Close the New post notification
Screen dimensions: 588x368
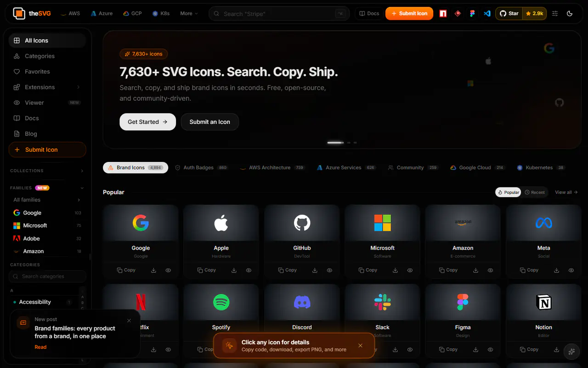(x=129, y=321)
